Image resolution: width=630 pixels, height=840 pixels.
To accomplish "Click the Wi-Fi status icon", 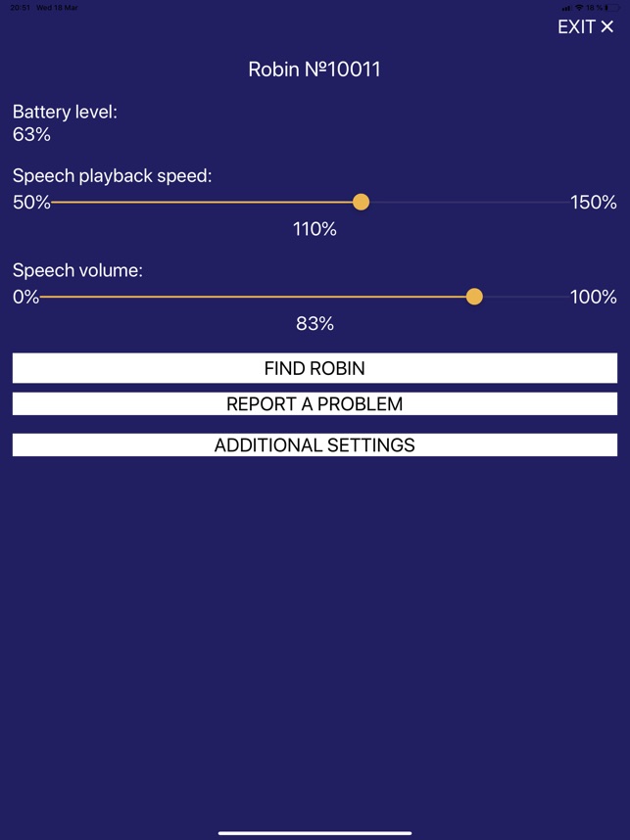I will click(x=579, y=8).
